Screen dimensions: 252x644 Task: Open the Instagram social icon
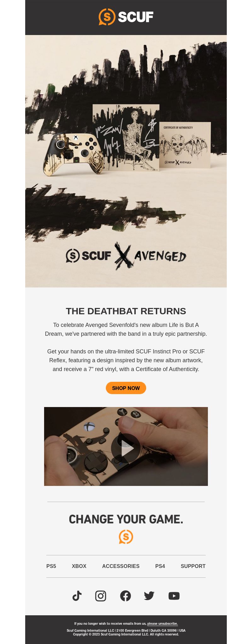coord(101,596)
